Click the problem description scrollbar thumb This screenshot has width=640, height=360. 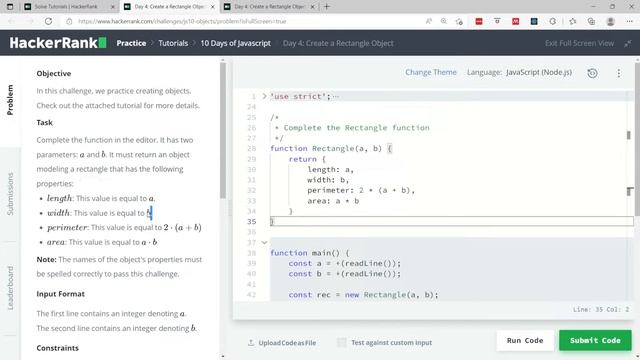pyautogui.click(x=223, y=131)
